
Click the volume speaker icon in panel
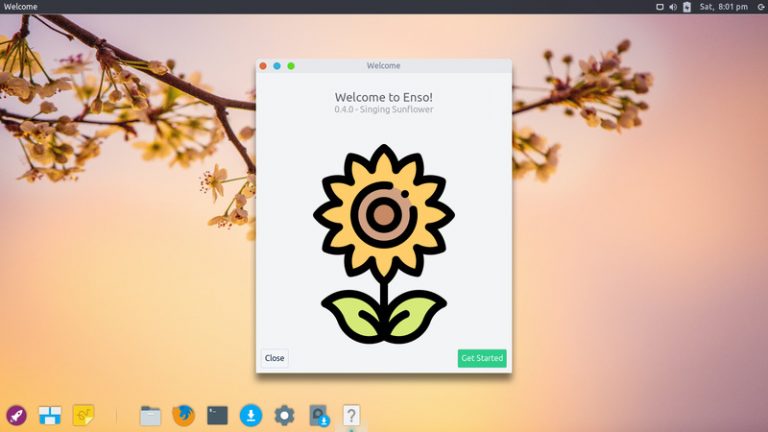point(673,7)
